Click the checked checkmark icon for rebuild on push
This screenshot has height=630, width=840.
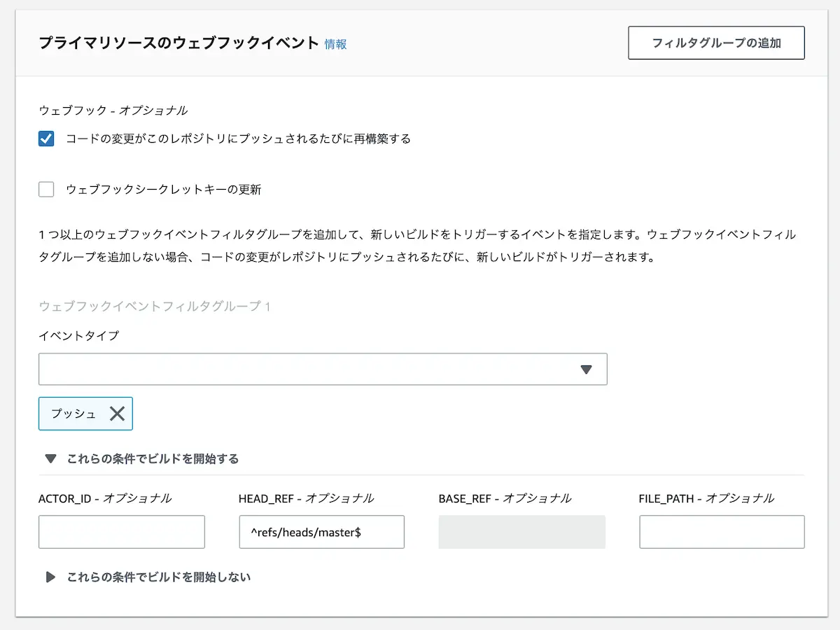point(45,139)
